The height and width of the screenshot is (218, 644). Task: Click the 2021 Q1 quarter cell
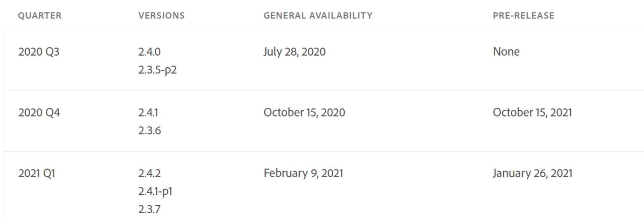37,173
